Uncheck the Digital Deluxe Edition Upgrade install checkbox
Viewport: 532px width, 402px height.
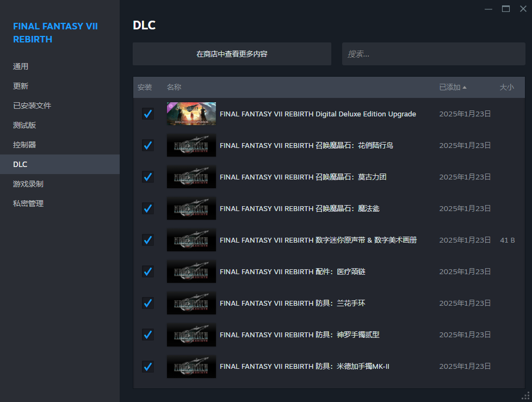(x=147, y=114)
